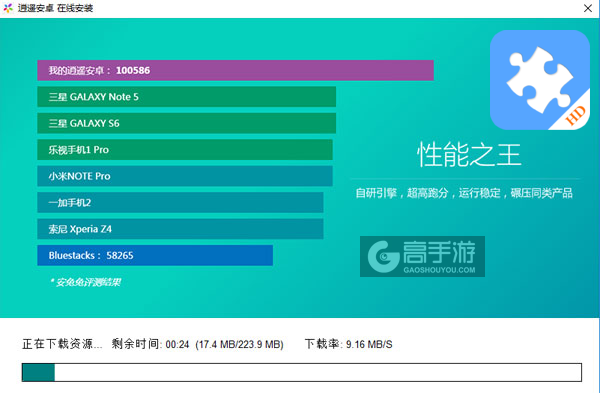The image size is (600, 393).
Task: Click the 下载率 9.16 MB/S readout
Action: 349,344
